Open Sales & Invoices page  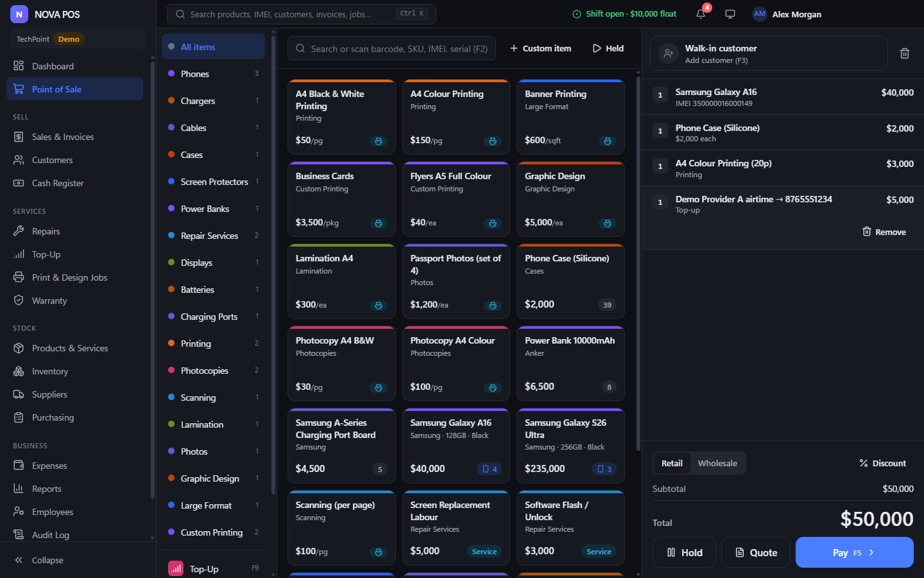74,137
